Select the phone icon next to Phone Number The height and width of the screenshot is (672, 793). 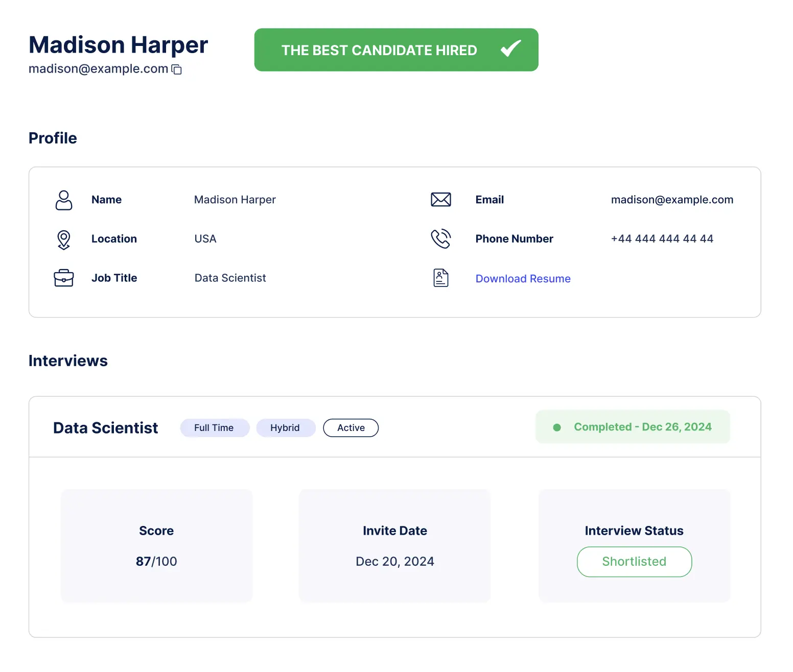pyautogui.click(x=440, y=239)
